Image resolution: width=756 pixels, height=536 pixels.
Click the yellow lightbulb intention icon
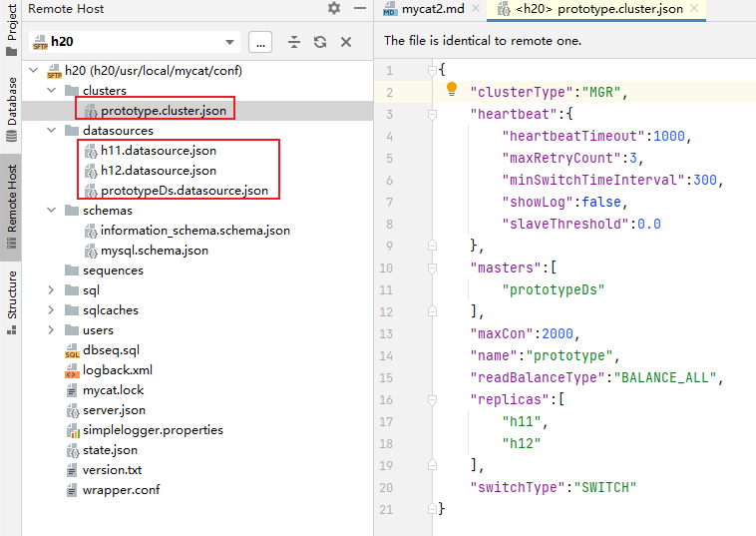[x=452, y=89]
